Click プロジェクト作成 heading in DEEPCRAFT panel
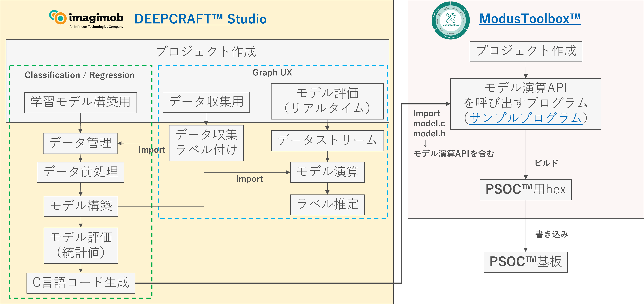644x304 pixels. click(x=206, y=52)
